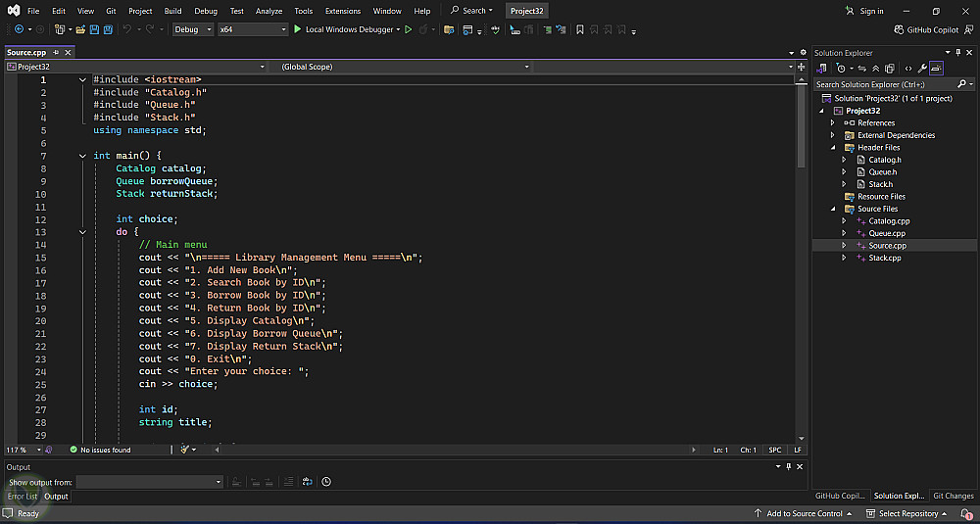Click Collapse All in Solution Explorer toolbar
The width and height of the screenshot is (980, 524).
(x=876, y=69)
